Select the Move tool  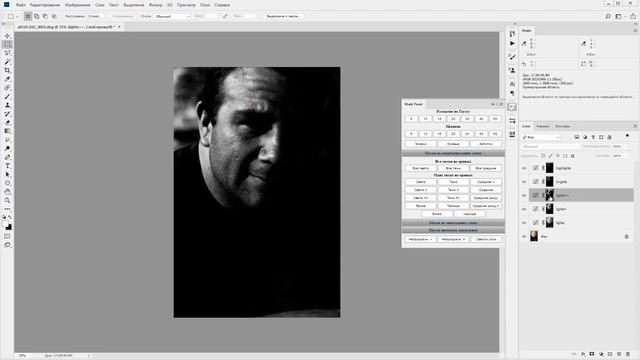(7, 36)
